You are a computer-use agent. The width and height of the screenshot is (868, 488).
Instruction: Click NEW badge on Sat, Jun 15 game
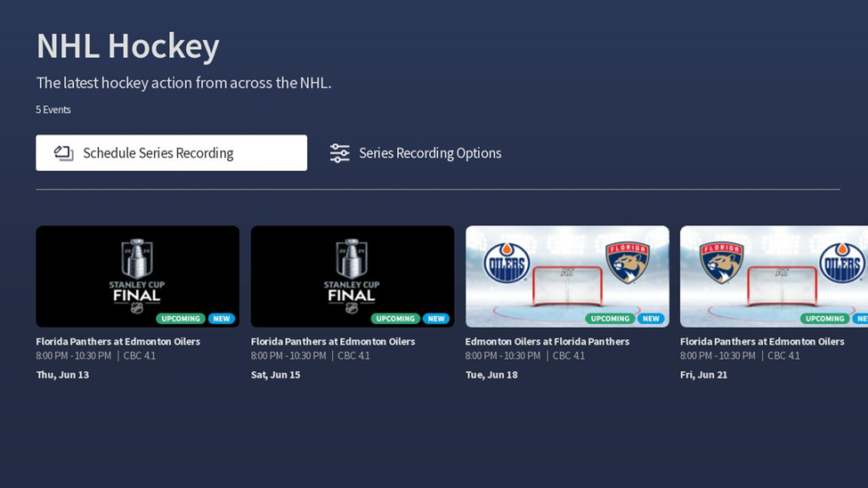coord(436,319)
